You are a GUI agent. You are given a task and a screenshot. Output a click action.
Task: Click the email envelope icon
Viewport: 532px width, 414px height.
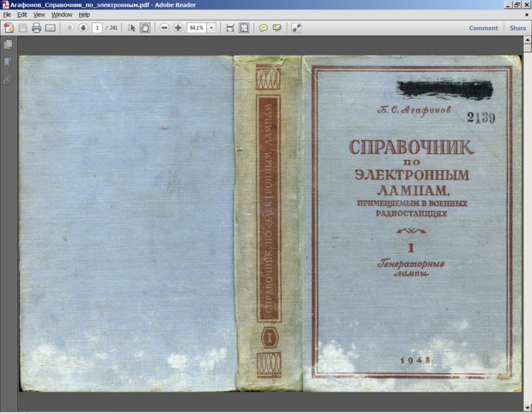click(51, 28)
